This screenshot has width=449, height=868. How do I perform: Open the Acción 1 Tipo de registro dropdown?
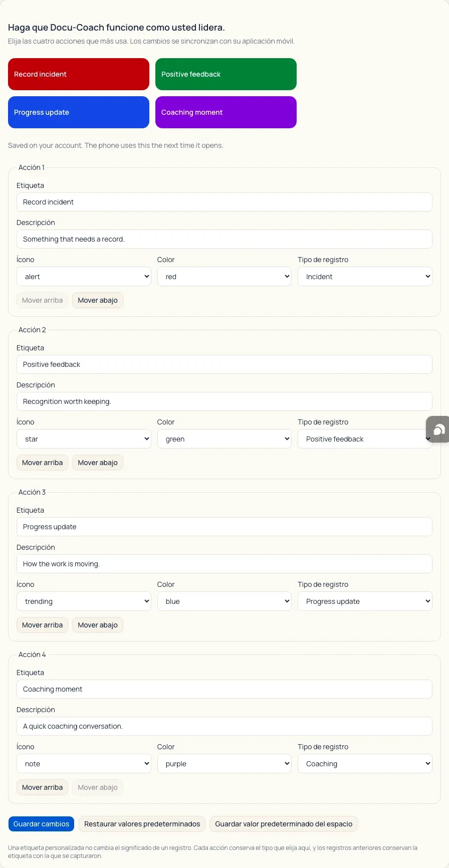click(x=365, y=277)
